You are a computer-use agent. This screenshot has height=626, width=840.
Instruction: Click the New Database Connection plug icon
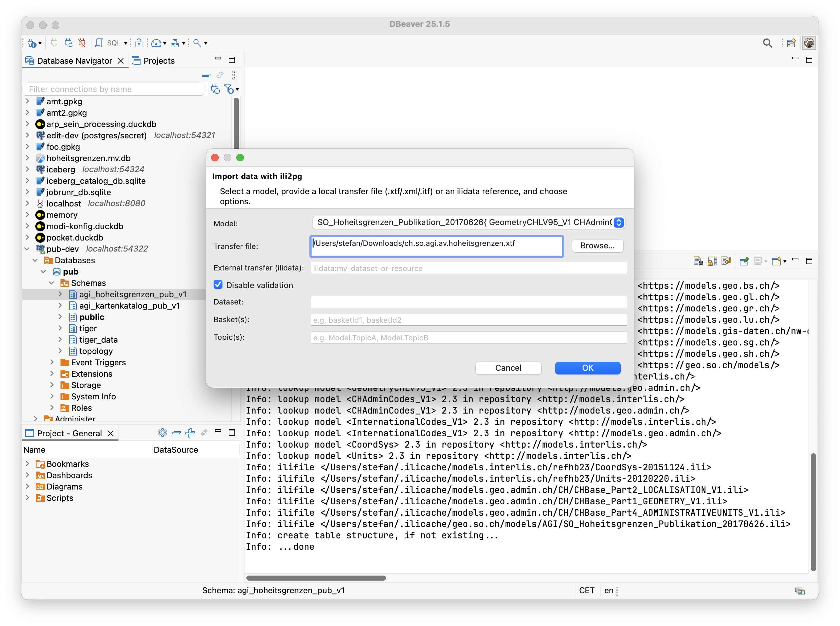[x=32, y=43]
